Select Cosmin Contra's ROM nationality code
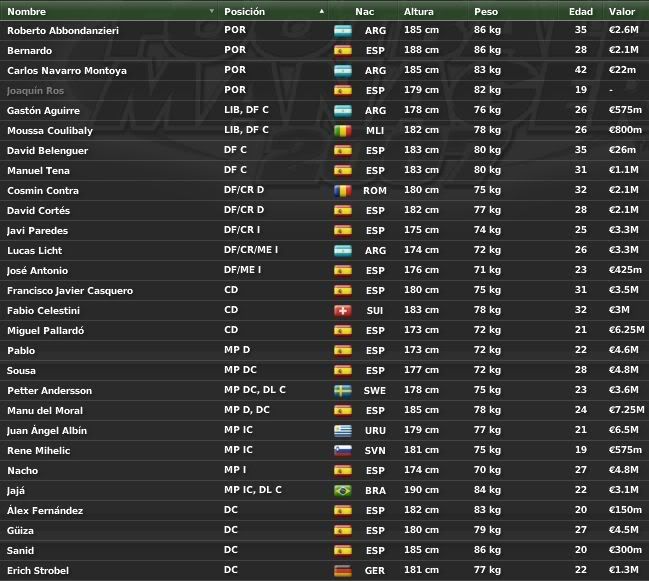649x581 pixels. [375, 191]
